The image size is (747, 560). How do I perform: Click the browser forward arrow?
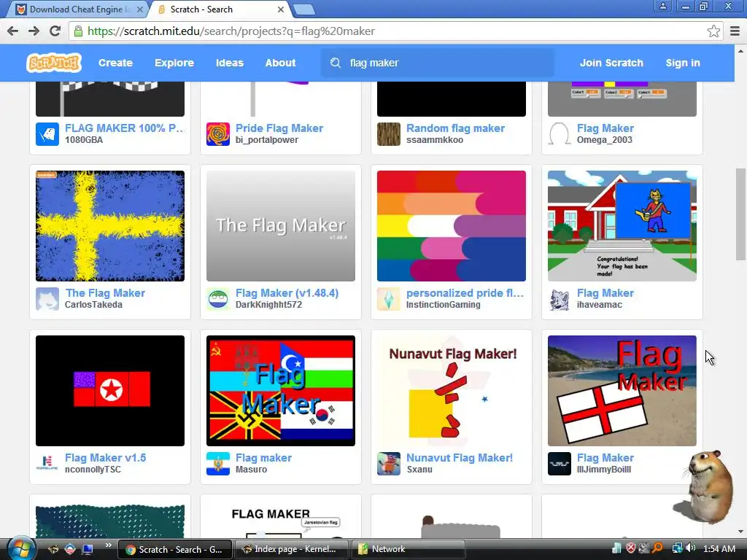(34, 31)
